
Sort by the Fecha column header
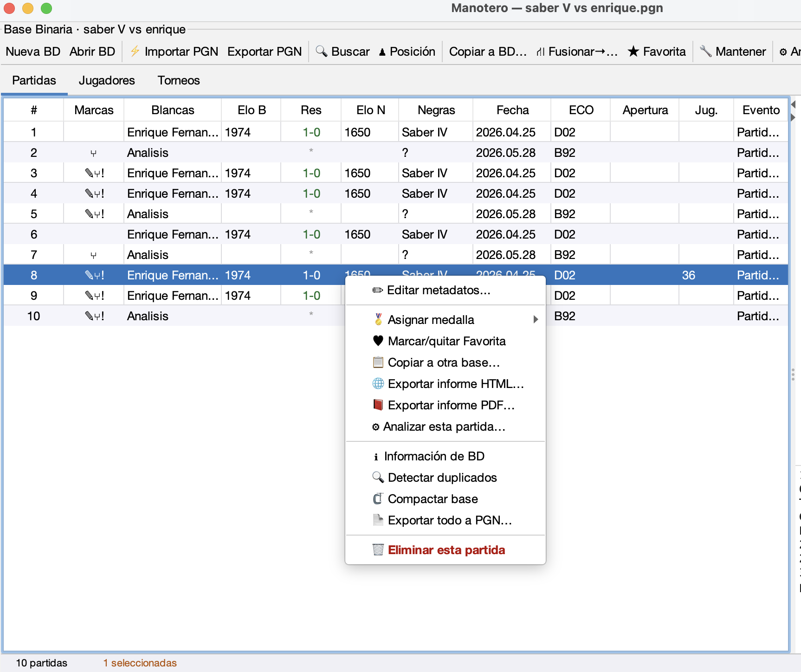tap(512, 110)
